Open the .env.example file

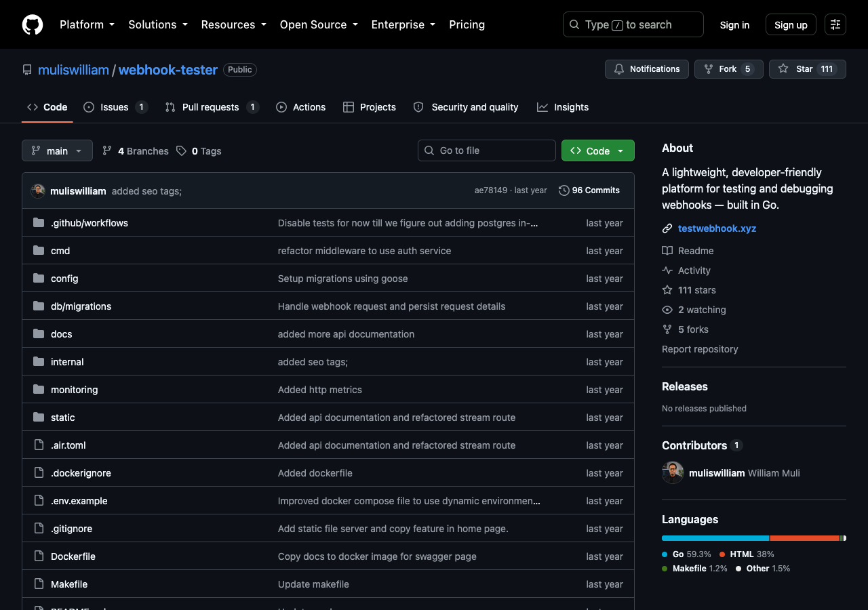pyautogui.click(x=79, y=501)
